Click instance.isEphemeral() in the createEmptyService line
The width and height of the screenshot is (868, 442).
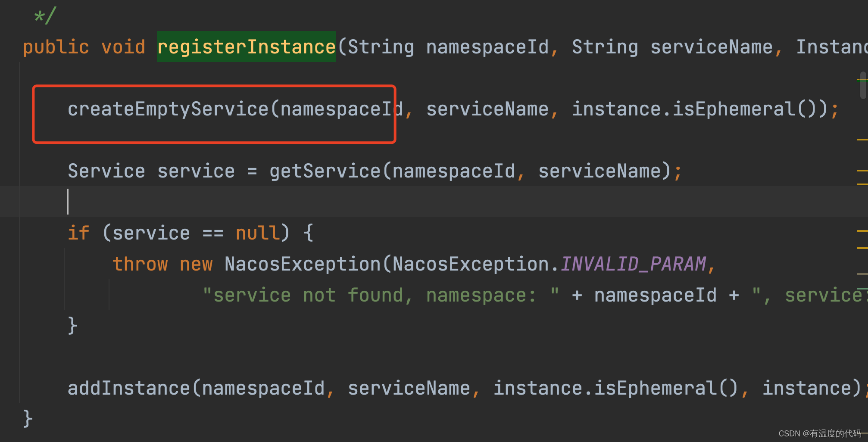click(x=700, y=109)
